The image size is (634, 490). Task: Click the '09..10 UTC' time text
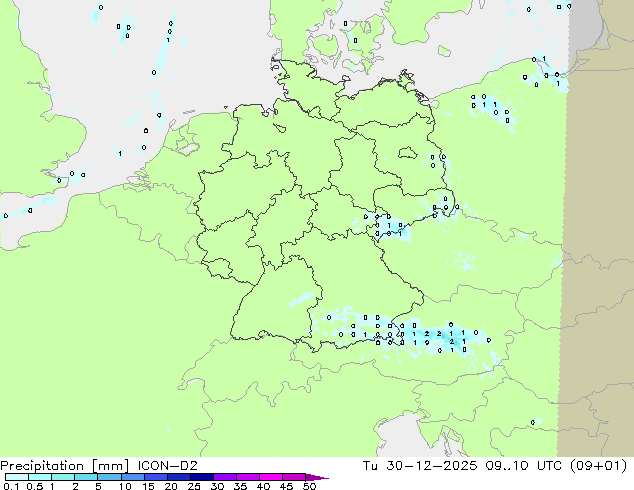524,466
